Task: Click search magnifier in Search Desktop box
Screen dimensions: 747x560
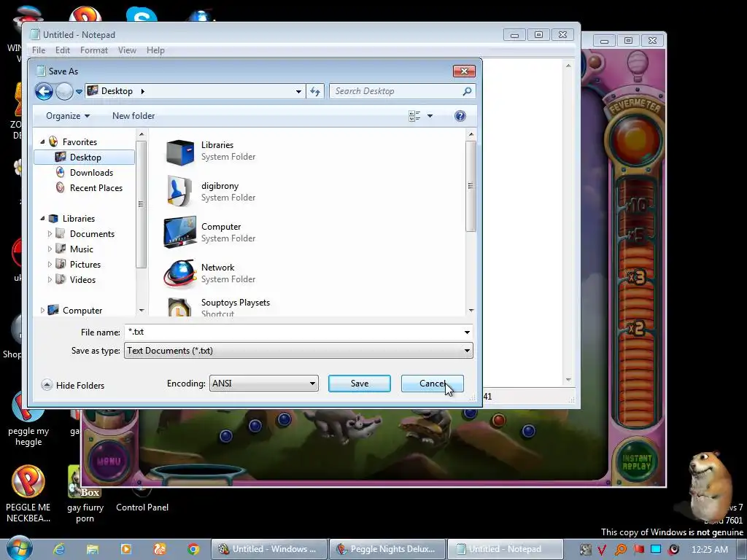Action: [x=467, y=91]
